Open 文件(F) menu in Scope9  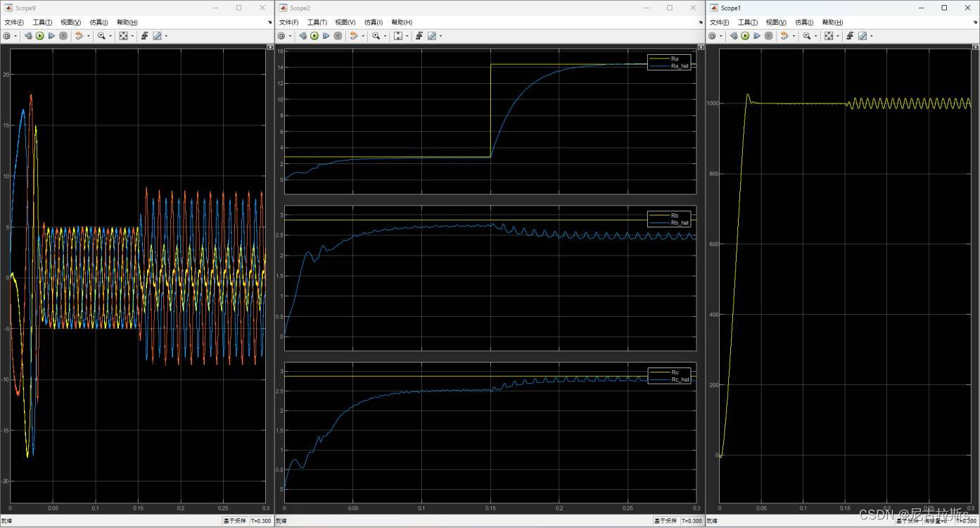pos(14,23)
